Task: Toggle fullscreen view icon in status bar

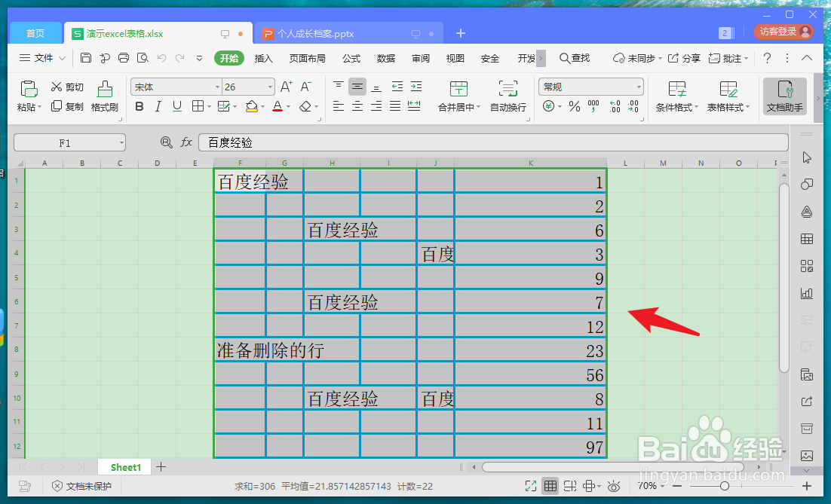Action: [x=531, y=485]
